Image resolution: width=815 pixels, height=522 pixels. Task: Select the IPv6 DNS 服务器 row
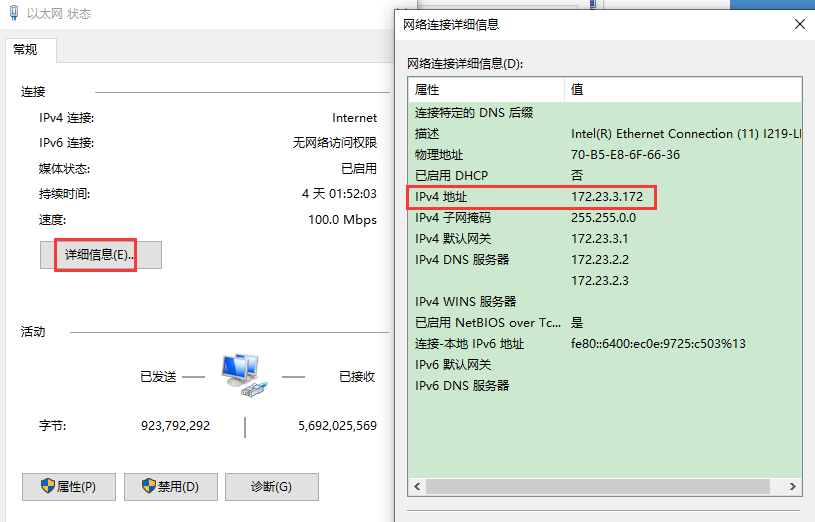pyautogui.click(x=605, y=386)
